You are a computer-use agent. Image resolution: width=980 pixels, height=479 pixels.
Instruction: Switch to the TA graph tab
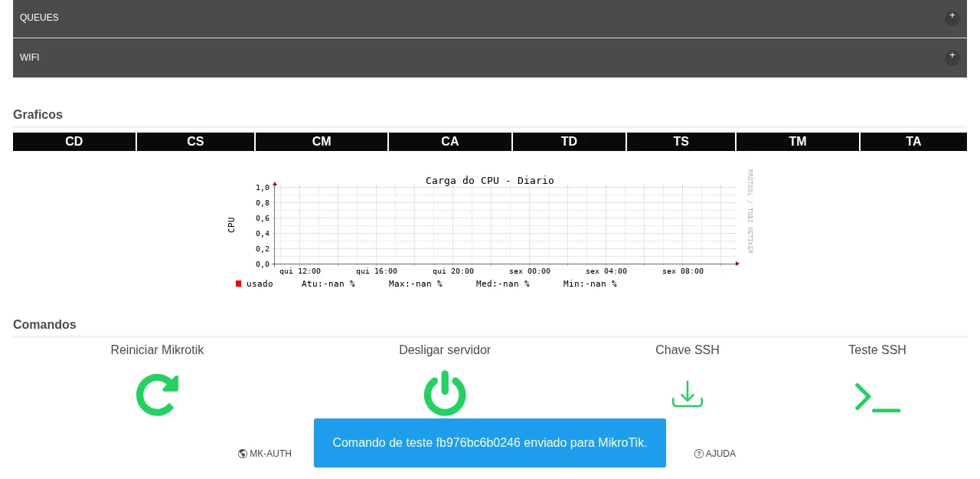(x=913, y=142)
